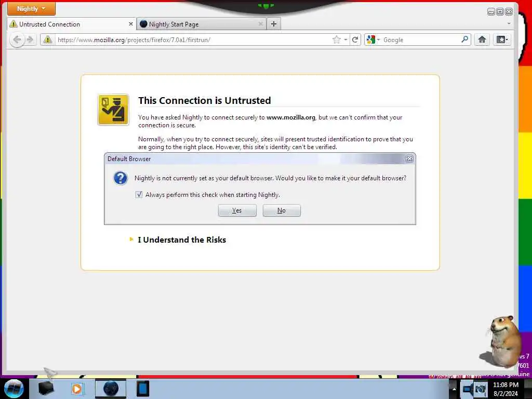Click the Google search input field
The width and height of the screenshot is (532, 399).
click(x=421, y=39)
